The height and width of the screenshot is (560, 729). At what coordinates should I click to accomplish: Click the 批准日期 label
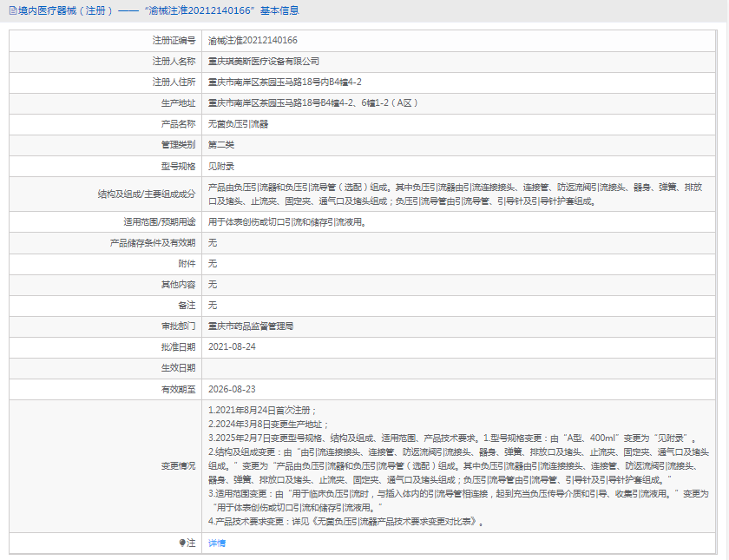(x=178, y=347)
